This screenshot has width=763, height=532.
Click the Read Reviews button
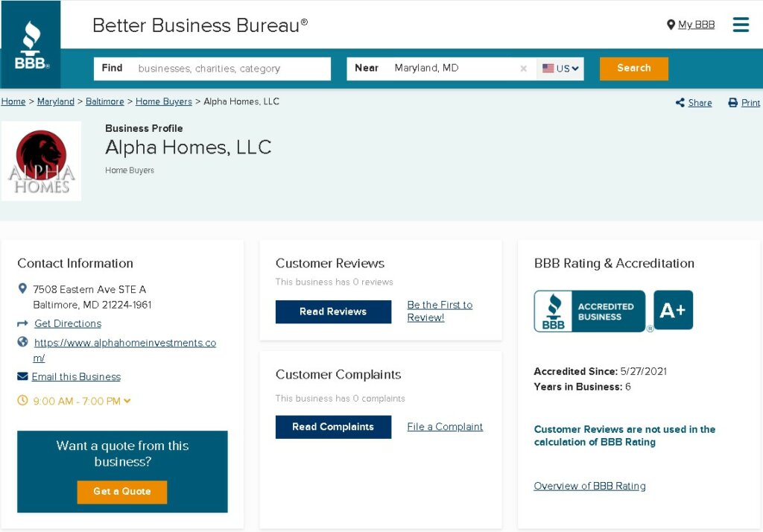[x=333, y=311]
